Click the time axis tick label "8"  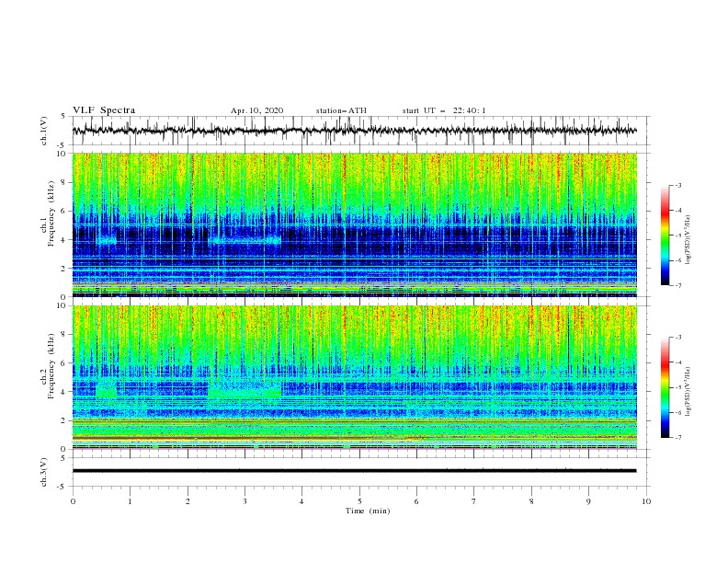pos(531,501)
